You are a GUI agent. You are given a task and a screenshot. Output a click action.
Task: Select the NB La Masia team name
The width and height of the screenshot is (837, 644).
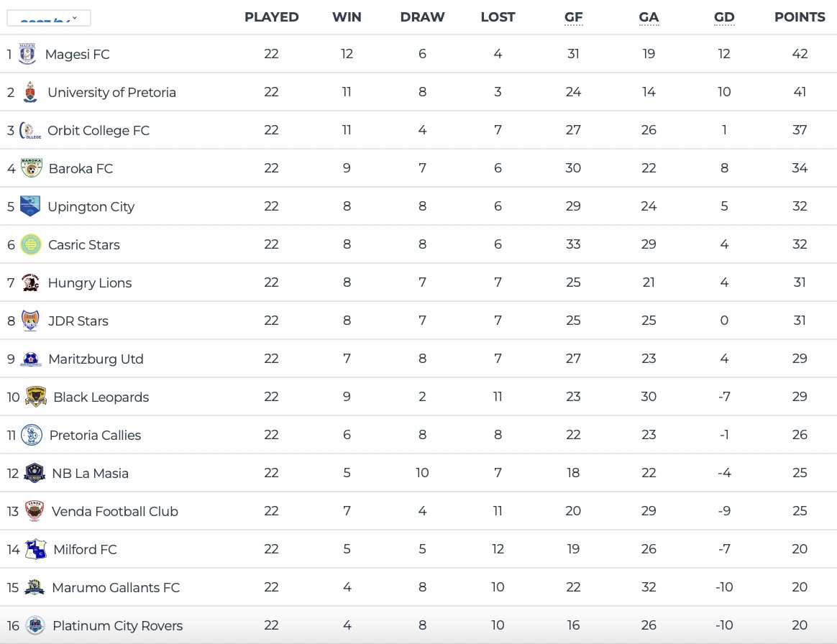pyautogui.click(x=90, y=473)
